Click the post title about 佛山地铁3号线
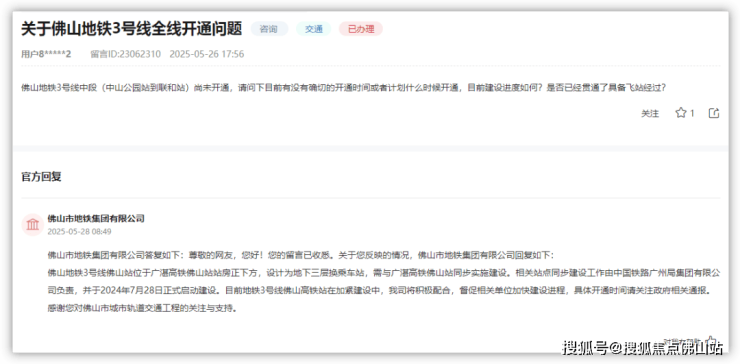Image resolution: width=740 pixels, height=364 pixels. pos(132,29)
